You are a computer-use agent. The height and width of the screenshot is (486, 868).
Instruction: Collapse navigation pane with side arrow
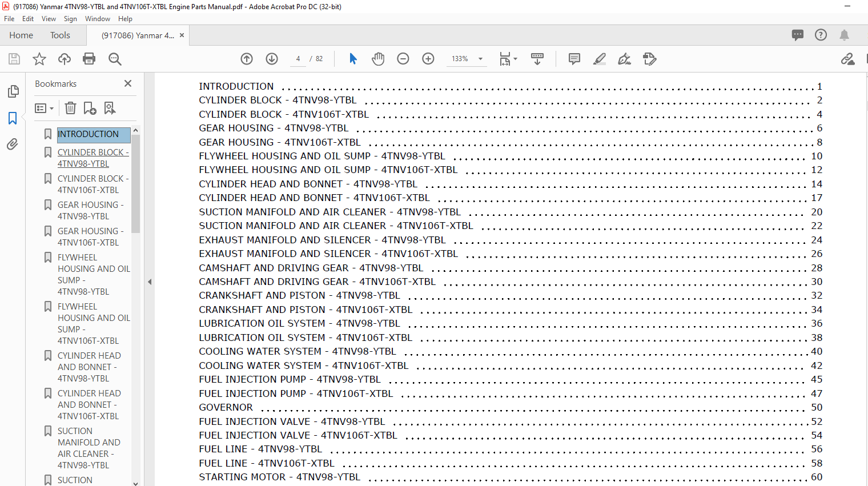150,282
